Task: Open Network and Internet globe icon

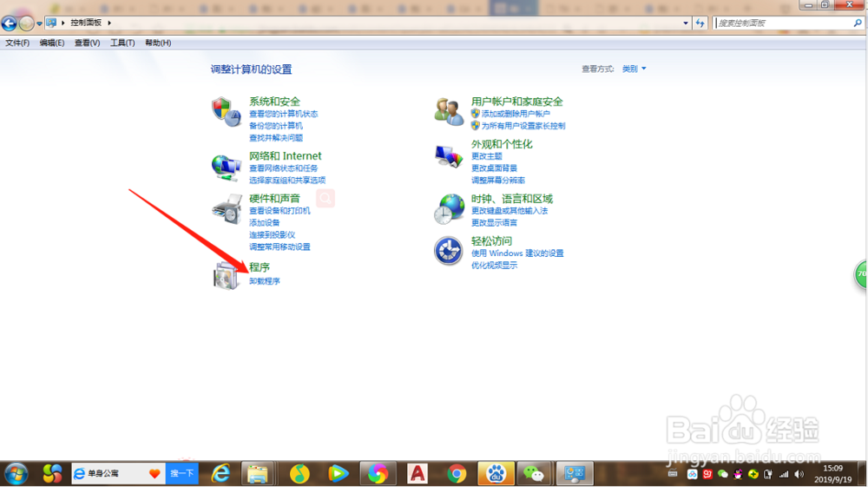Action: (x=226, y=168)
